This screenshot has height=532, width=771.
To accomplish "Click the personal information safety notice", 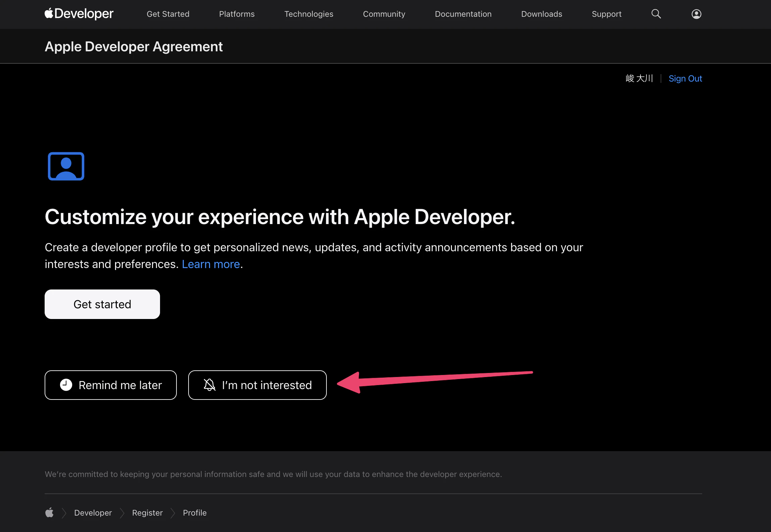I will 273,474.
